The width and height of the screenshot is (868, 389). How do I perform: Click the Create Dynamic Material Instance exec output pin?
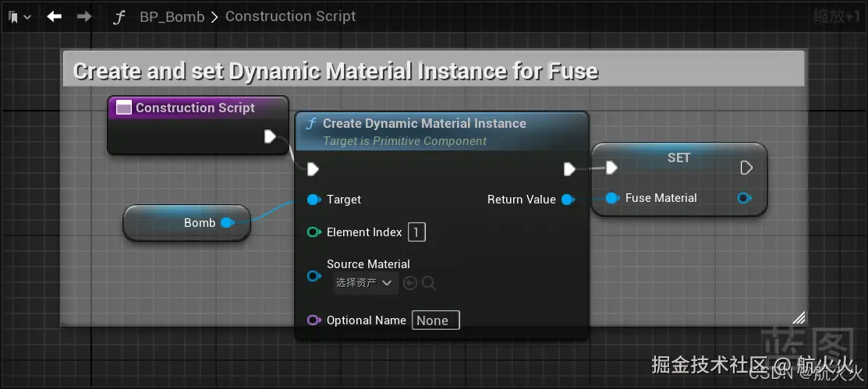point(569,168)
